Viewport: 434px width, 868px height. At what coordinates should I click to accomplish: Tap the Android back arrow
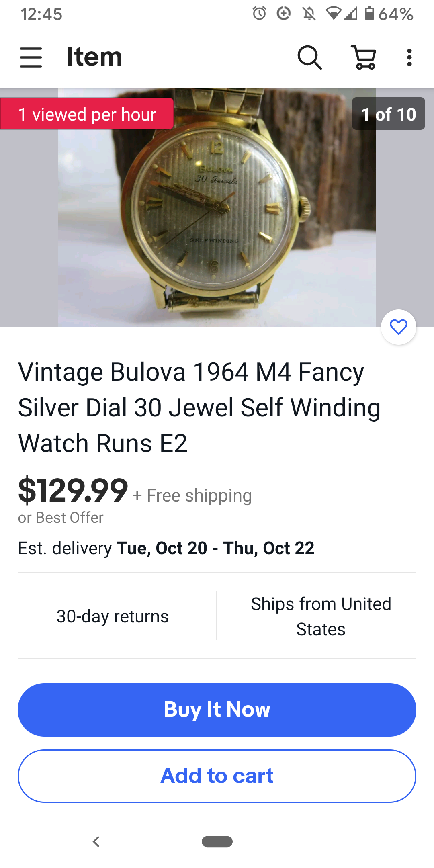coord(96,841)
